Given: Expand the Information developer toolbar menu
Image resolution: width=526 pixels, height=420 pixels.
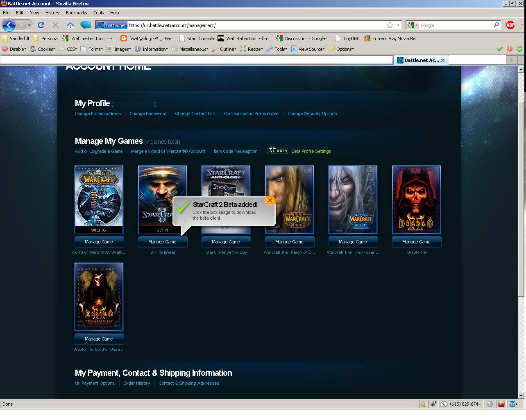Looking at the screenshot, I should (151, 49).
